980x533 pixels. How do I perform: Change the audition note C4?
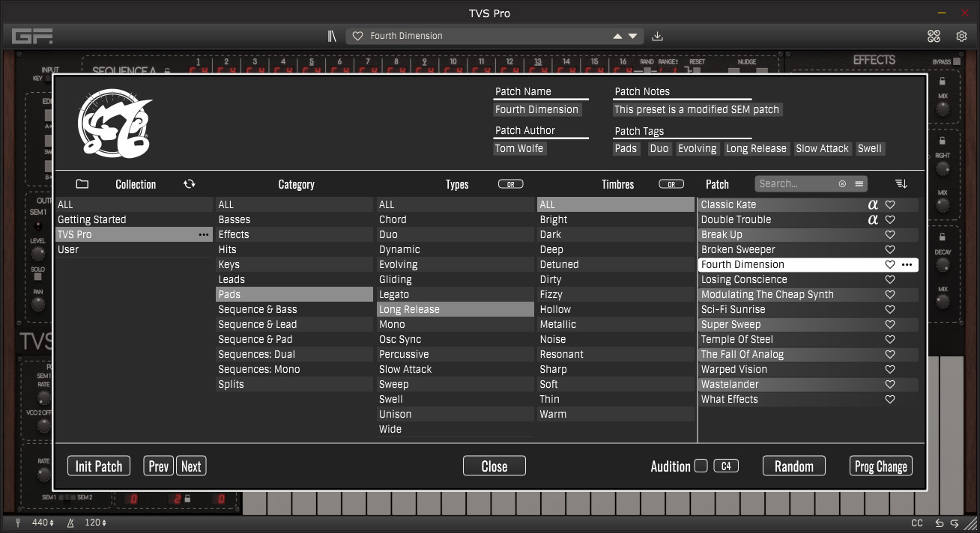(726, 466)
